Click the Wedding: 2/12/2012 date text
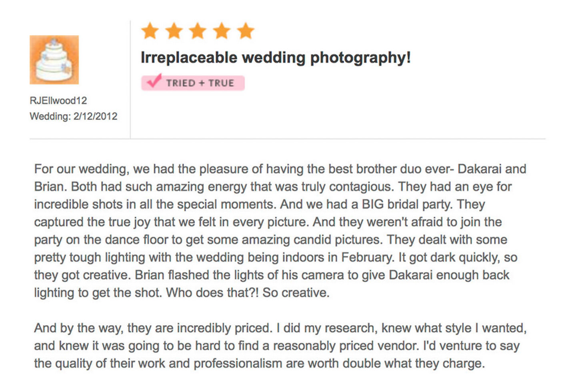This screenshot has height=392, width=576. coord(74,116)
